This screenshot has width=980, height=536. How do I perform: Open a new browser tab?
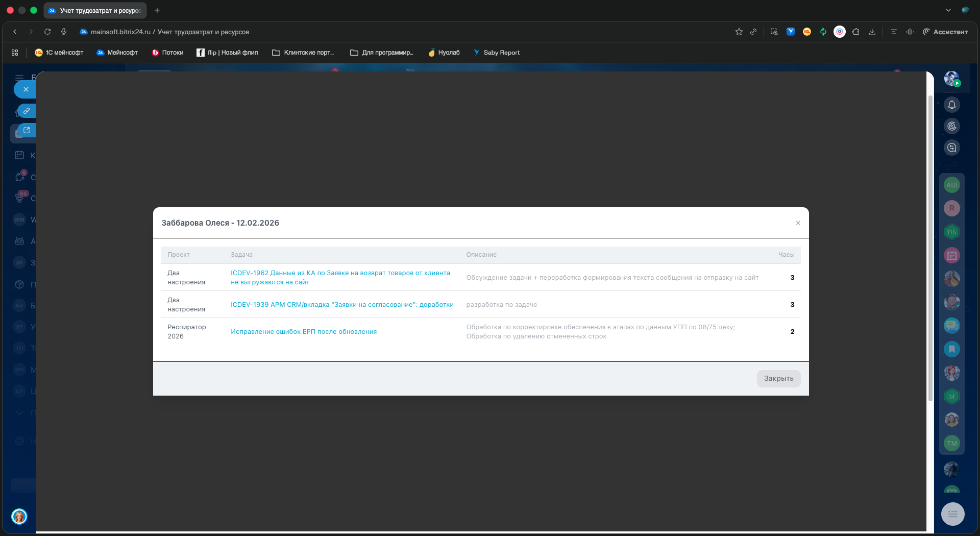[x=157, y=10]
